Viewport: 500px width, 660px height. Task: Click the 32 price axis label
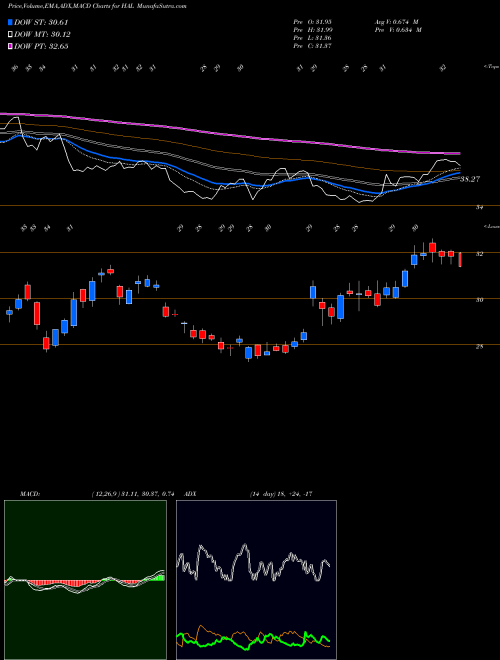479,254
